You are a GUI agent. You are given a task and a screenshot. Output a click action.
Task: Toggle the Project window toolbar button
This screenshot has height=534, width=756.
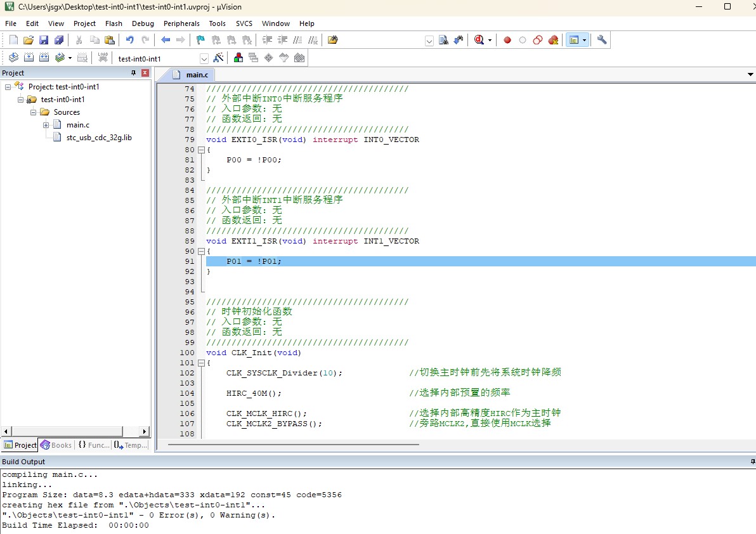point(574,40)
